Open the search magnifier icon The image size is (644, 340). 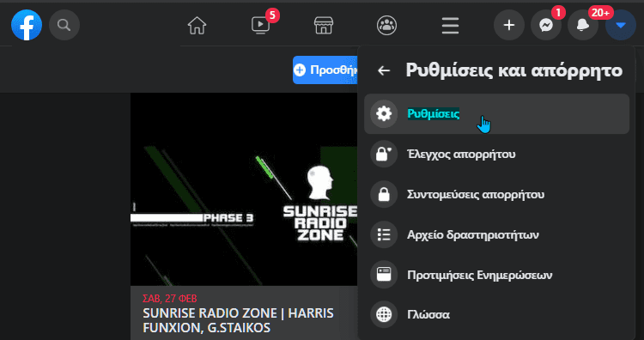(64, 25)
